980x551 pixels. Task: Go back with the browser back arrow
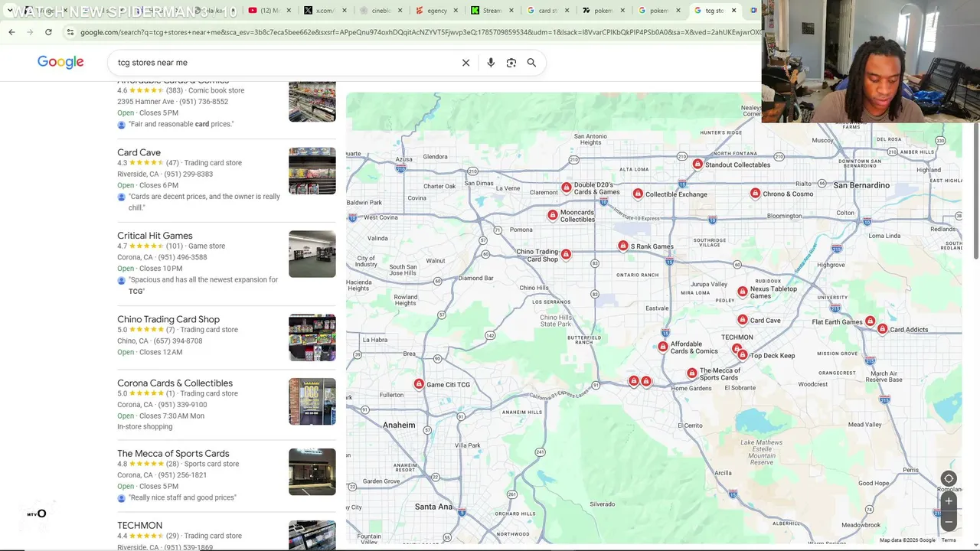pos(11,32)
